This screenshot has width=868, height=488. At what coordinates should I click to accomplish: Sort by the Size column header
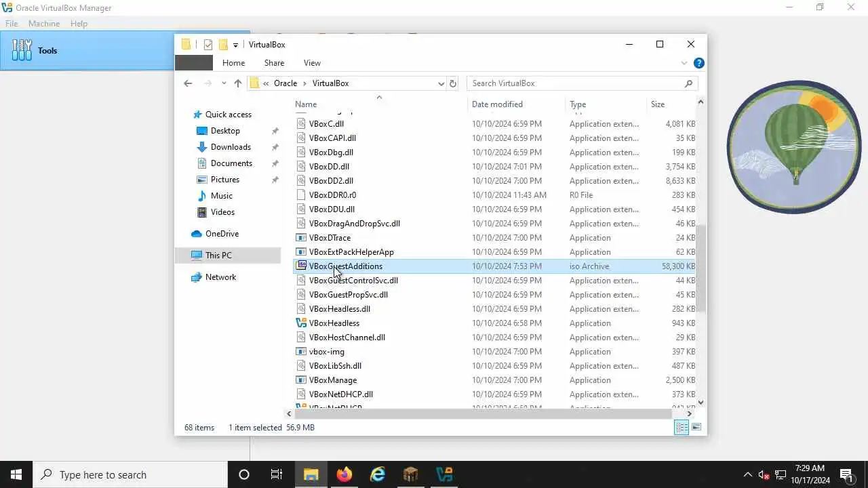[658, 104]
